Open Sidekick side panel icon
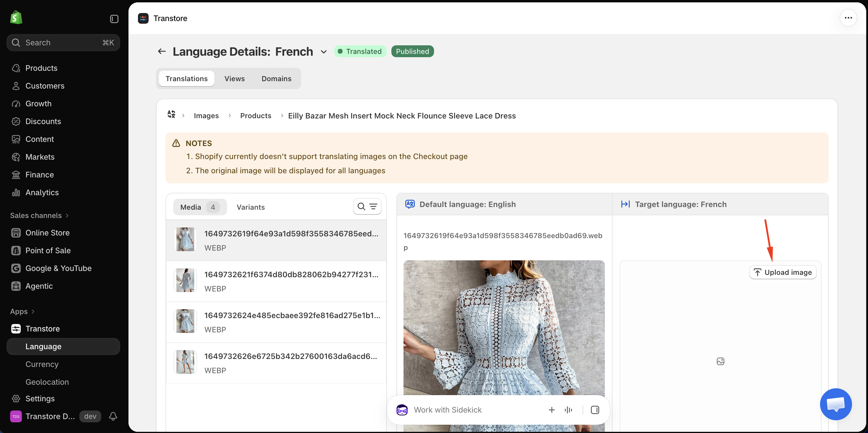The image size is (868, 433). pyautogui.click(x=595, y=410)
